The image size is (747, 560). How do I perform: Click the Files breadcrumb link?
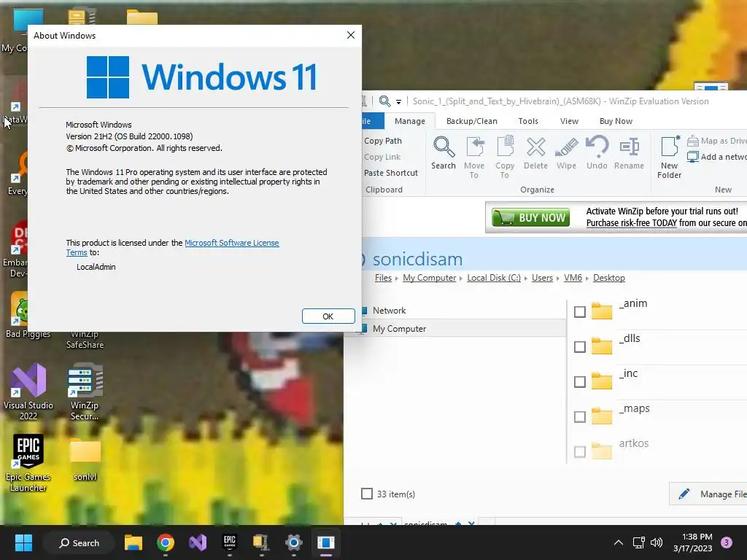383,278
